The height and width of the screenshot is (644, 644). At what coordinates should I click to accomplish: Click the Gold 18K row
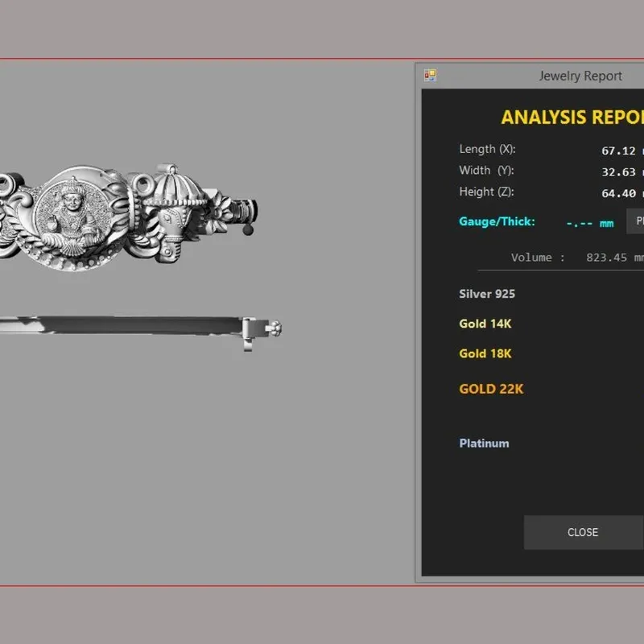tap(485, 353)
